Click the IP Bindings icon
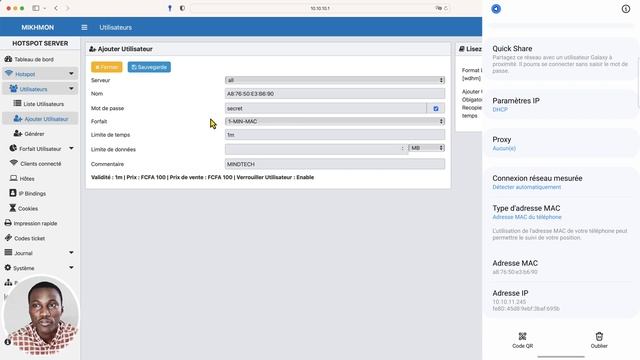The image size is (640, 360). (x=13, y=193)
